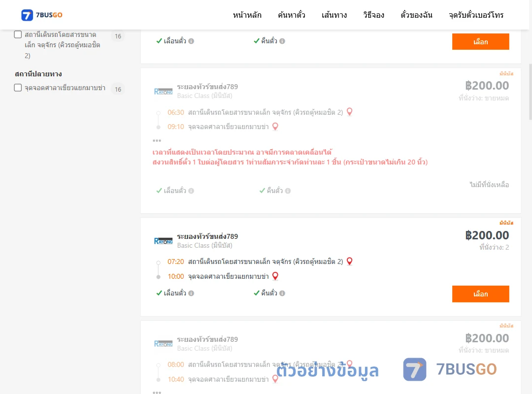
Task: Click the 08:00 departure time
Action: pos(176,364)
